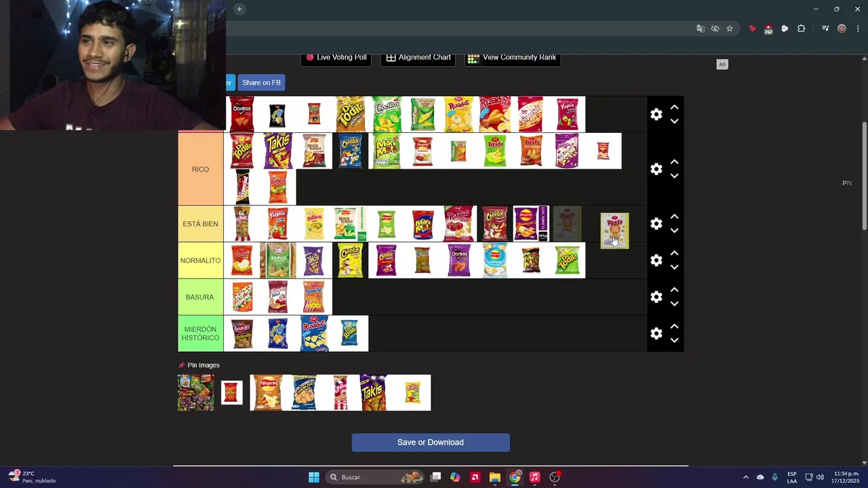Screen dimensions: 868x488
Task: Open the Windows Start menu
Action: [x=314, y=477]
